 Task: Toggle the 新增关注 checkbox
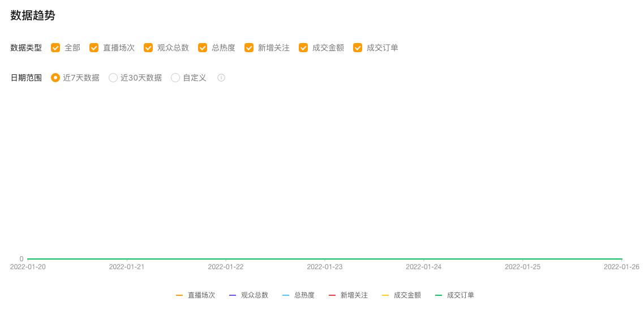pyautogui.click(x=249, y=48)
